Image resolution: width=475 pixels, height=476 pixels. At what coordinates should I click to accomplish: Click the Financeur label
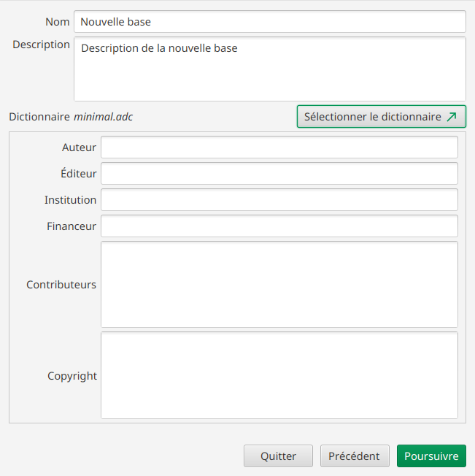pos(72,226)
